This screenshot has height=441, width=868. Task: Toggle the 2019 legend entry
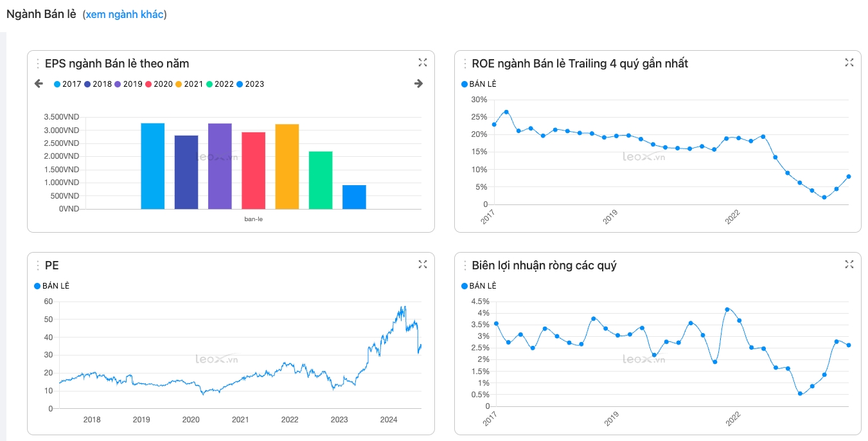[128, 84]
